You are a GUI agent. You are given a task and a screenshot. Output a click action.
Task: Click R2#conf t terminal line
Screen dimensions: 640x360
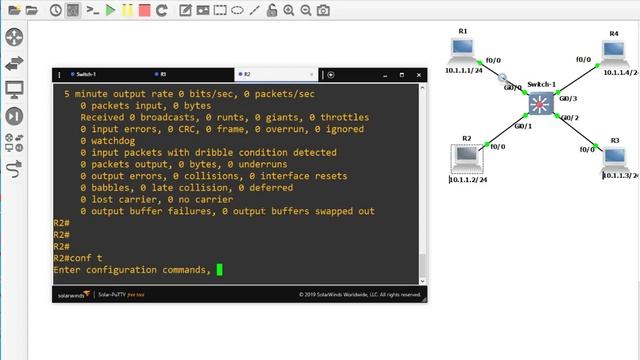tap(78, 258)
